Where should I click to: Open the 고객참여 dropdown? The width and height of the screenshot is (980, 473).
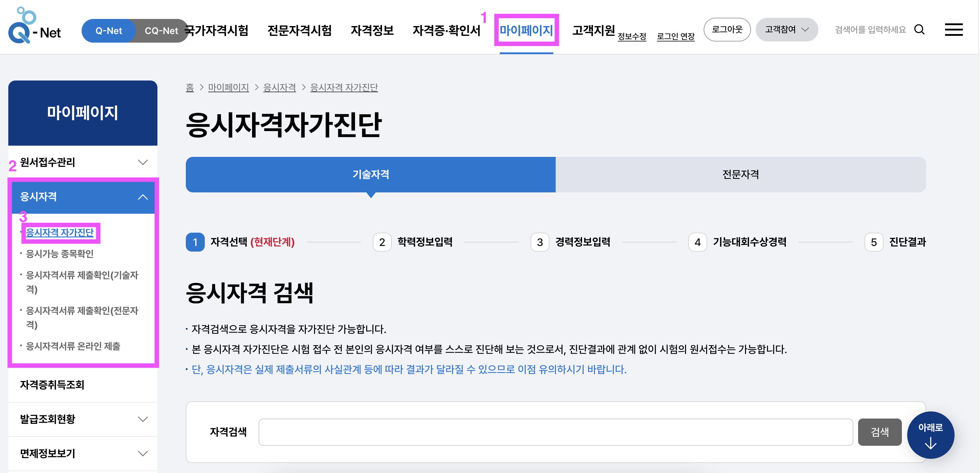tap(786, 30)
